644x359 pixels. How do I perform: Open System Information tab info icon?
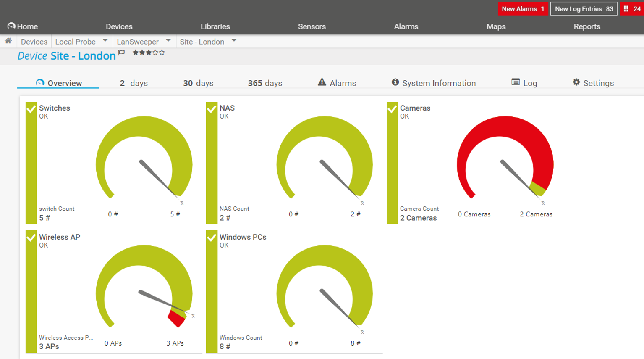pos(395,82)
